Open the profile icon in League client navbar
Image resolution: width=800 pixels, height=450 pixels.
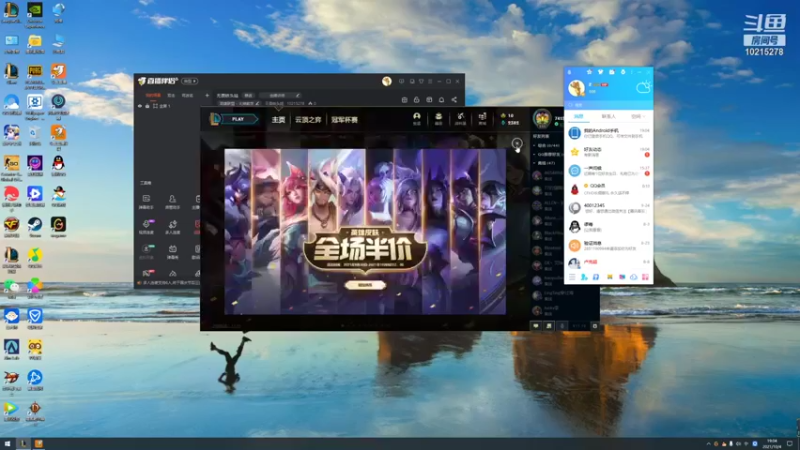(x=416, y=118)
